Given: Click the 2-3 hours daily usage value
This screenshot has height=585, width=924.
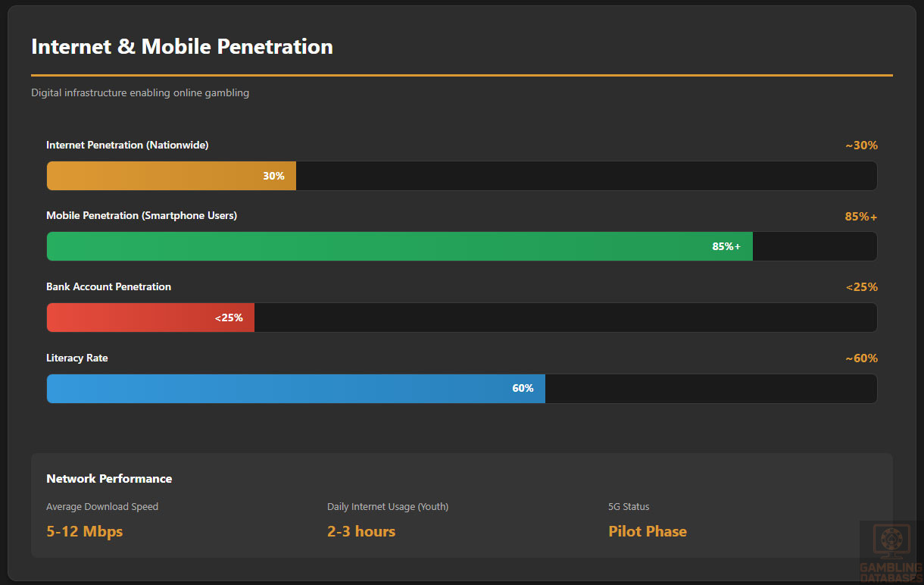Looking at the screenshot, I should 361,531.
